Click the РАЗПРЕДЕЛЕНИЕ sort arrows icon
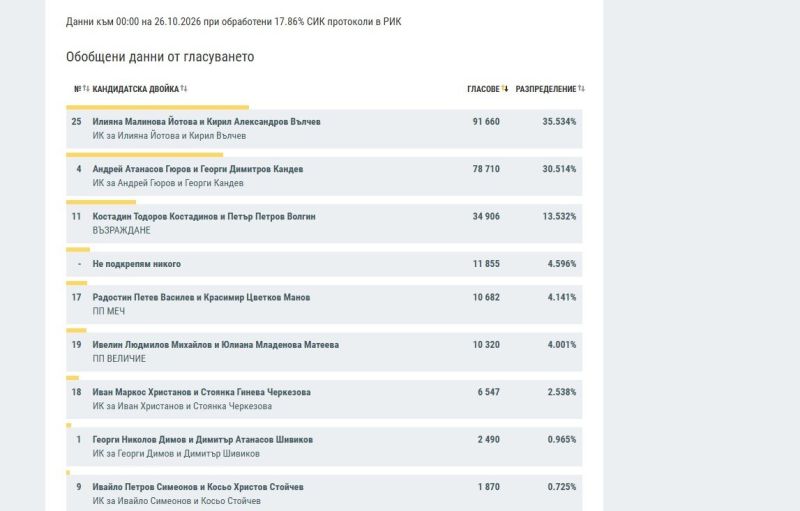This screenshot has width=800, height=511. pyautogui.click(x=581, y=89)
